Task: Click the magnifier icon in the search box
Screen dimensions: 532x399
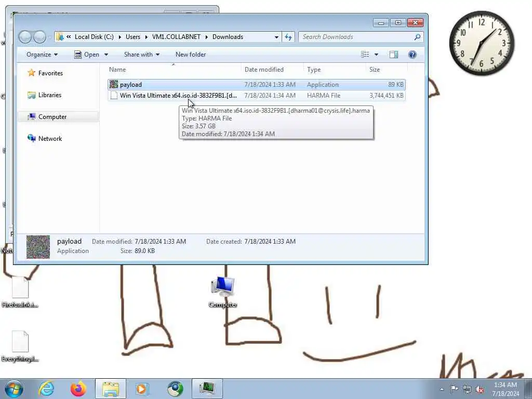Action: [418, 37]
